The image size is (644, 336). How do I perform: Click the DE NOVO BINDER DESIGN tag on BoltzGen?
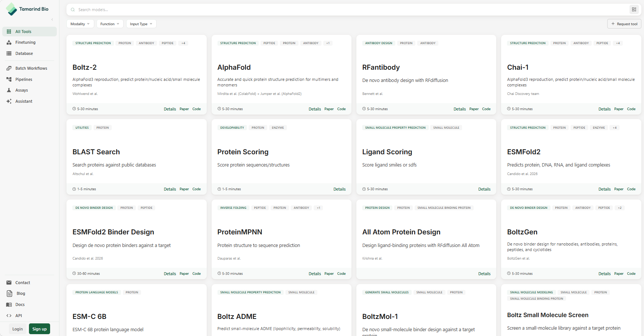pos(529,208)
